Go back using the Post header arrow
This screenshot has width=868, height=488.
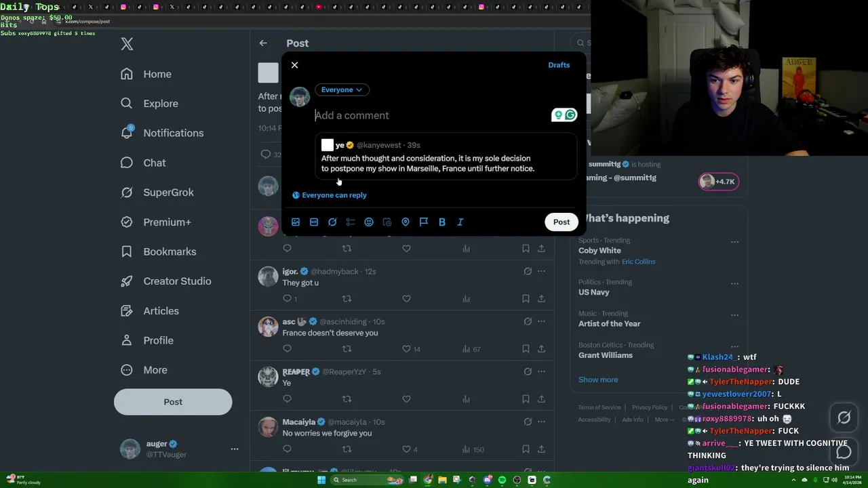[263, 43]
